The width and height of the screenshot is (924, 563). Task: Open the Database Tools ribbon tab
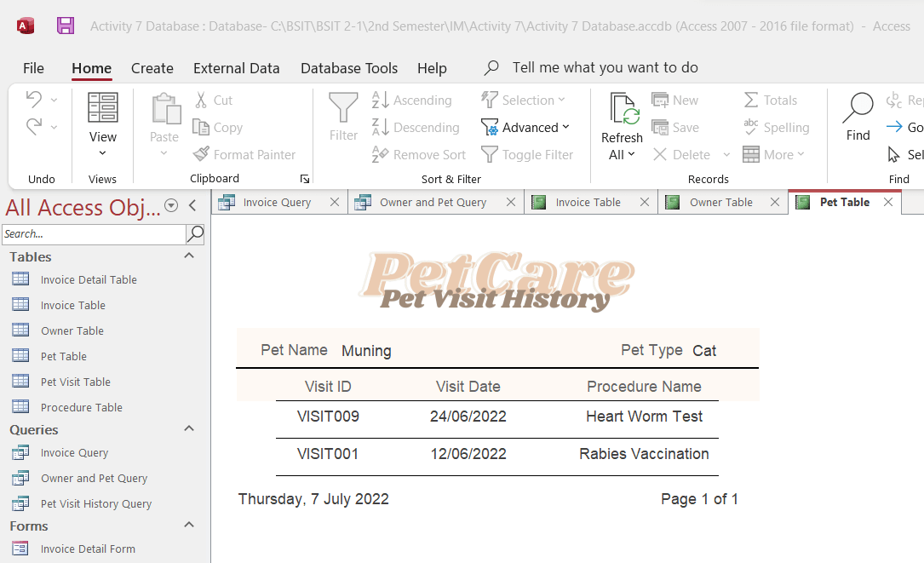[x=349, y=68]
